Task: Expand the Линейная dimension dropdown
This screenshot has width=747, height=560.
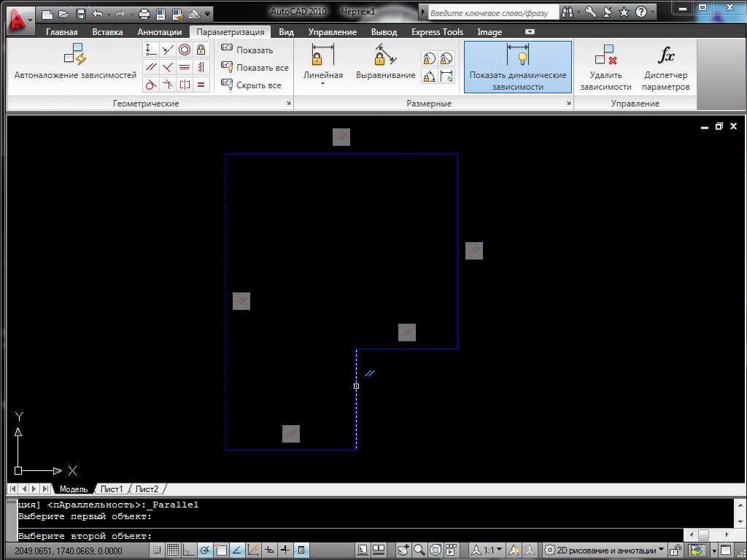Action: point(322,84)
